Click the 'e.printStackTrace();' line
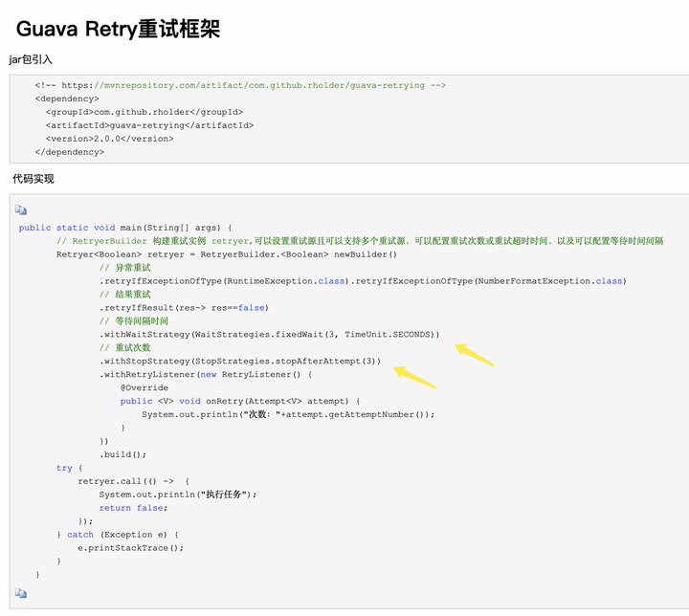Viewport: 689px width, 616px height. click(x=130, y=548)
